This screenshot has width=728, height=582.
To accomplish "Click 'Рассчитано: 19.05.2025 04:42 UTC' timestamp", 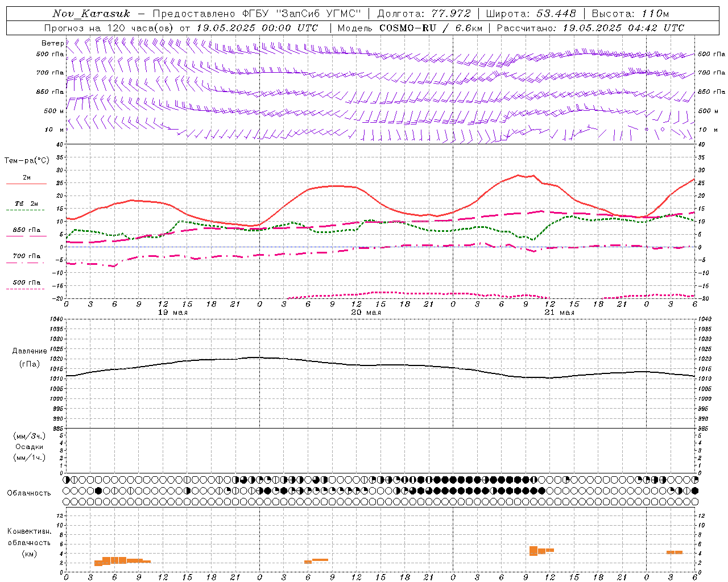I will point(590,28).
